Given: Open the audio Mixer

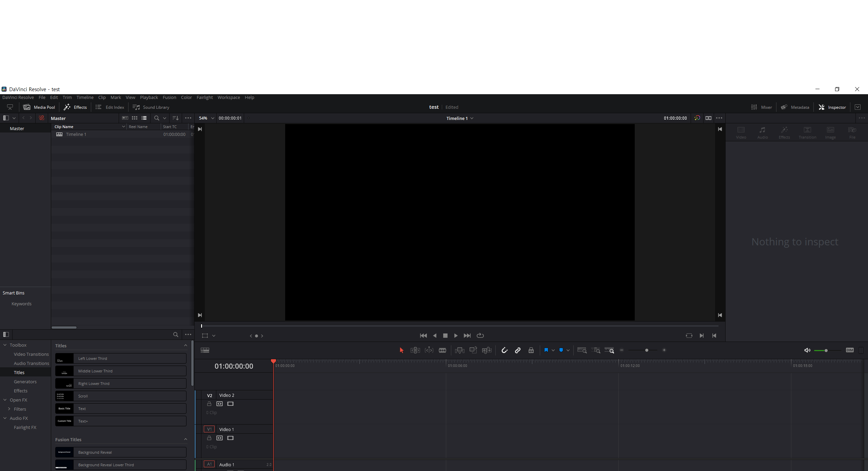Looking at the screenshot, I should (x=762, y=107).
